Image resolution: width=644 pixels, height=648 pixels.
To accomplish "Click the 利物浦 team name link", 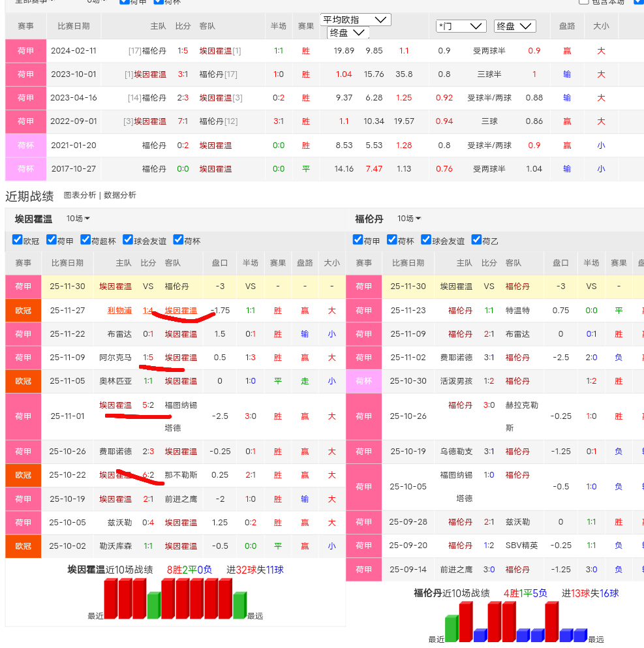I will click(119, 311).
